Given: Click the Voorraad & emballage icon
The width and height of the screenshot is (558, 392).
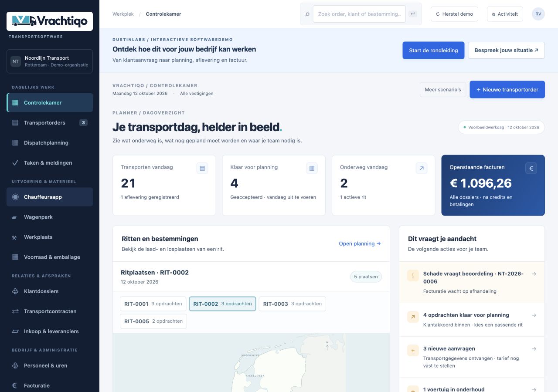Looking at the screenshot, I should tap(15, 257).
